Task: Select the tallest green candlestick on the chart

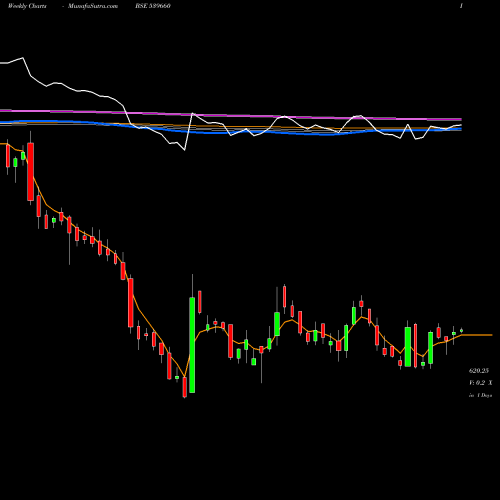Action: pyautogui.click(x=192, y=345)
